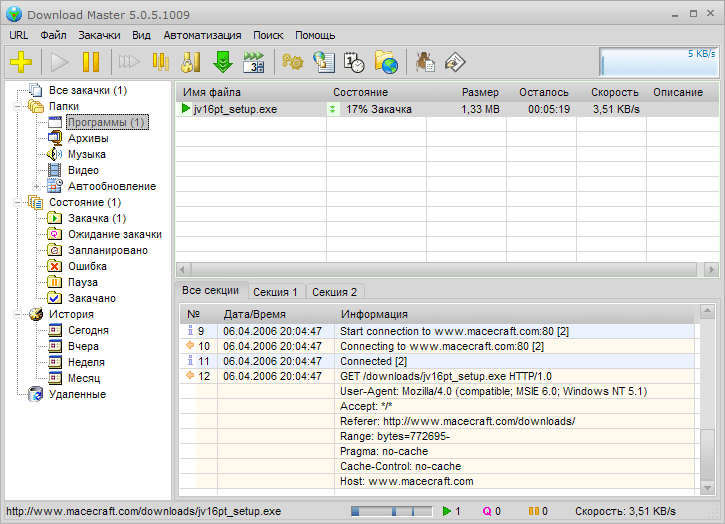Select the Музыка folder in tree

87,154
